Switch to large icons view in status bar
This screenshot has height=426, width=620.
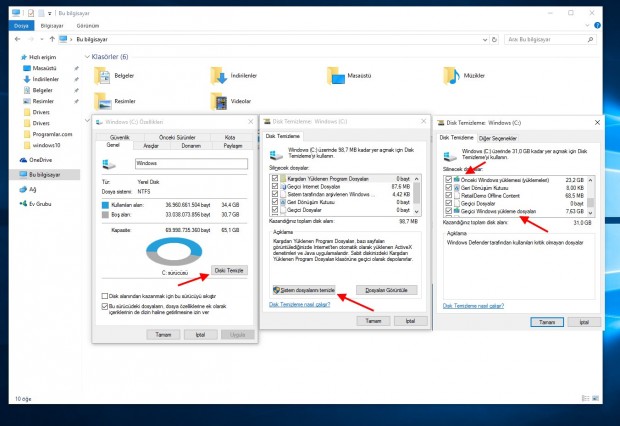pos(595,398)
